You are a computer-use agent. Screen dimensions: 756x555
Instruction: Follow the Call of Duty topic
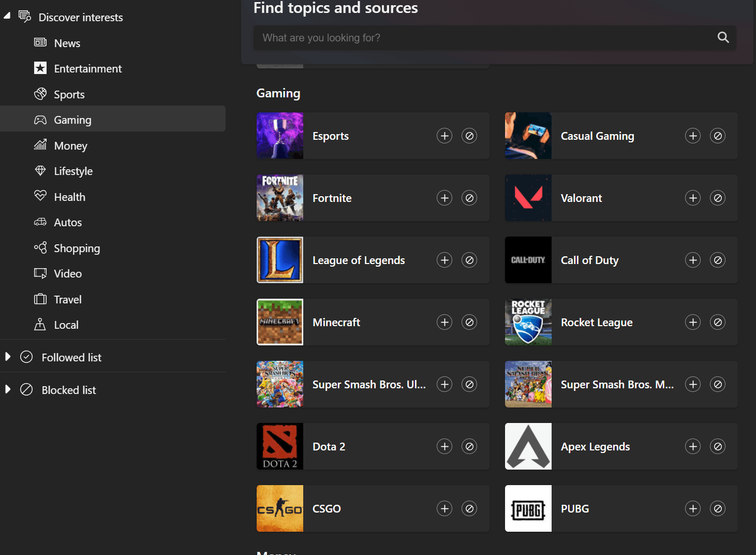[x=693, y=260]
